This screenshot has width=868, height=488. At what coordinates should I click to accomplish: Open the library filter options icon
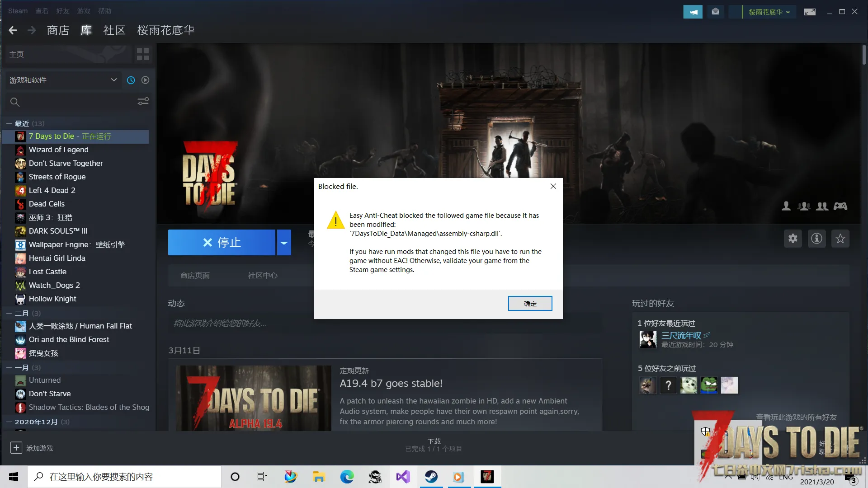pos(143,102)
